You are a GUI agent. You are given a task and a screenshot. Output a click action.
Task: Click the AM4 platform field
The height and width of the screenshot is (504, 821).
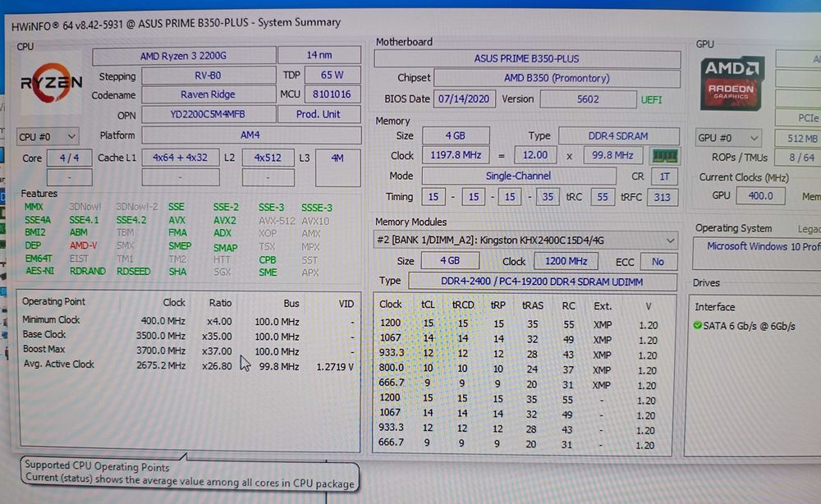pyautogui.click(x=251, y=135)
